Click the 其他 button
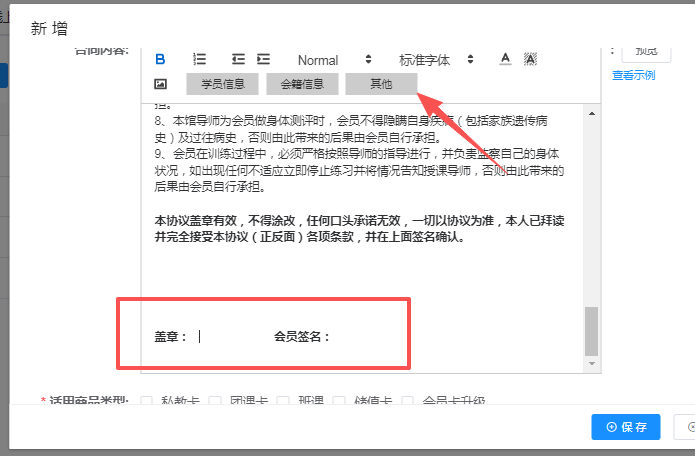 381,84
